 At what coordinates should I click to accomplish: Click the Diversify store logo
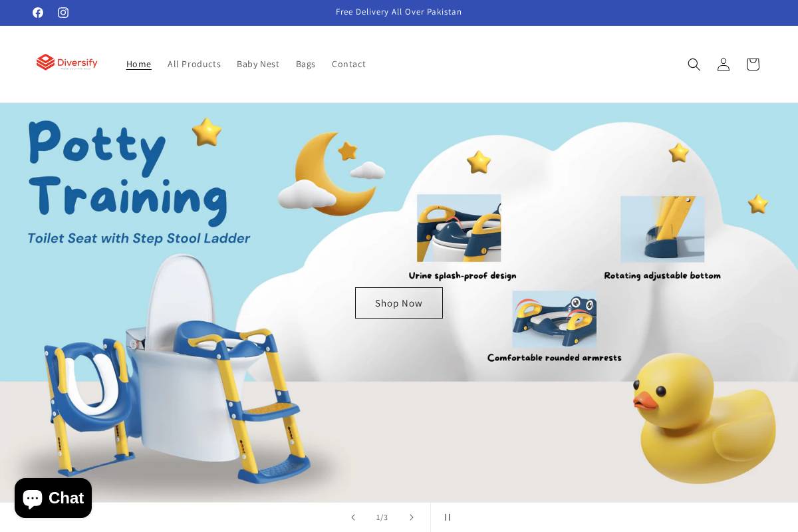(66, 63)
